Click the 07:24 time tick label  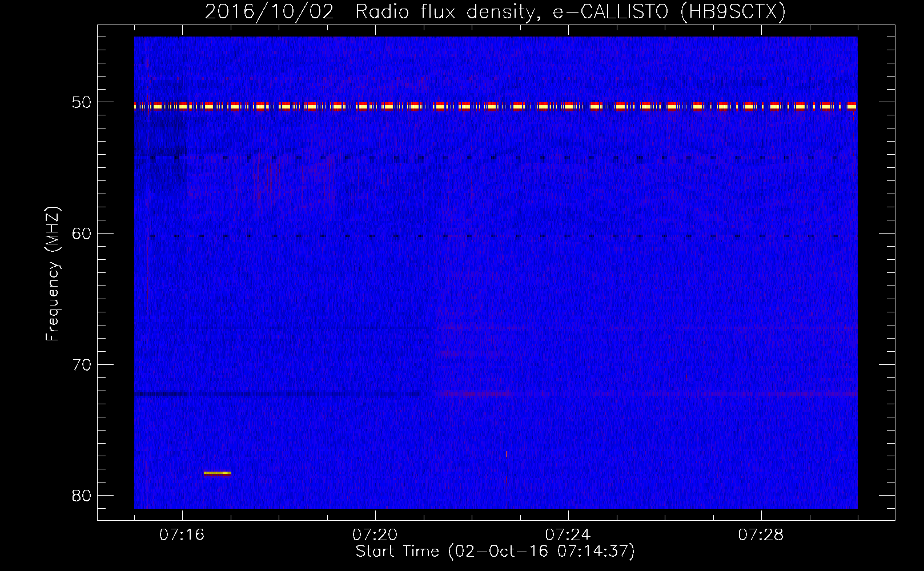click(568, 535)
